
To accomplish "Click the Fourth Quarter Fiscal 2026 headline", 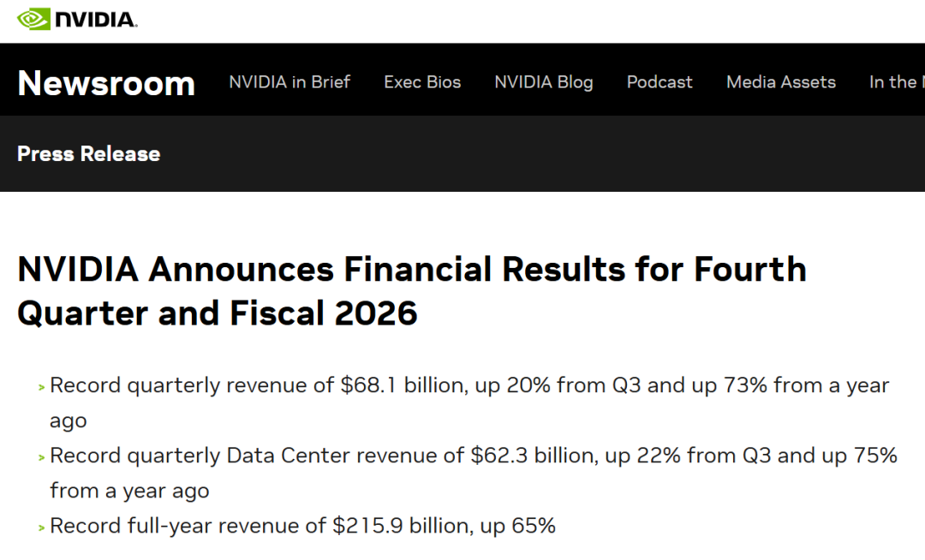I will point(411,291).
